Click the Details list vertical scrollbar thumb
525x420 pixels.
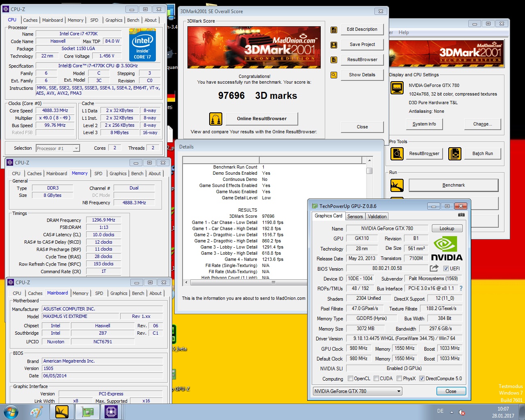click(x=370, y=171)
